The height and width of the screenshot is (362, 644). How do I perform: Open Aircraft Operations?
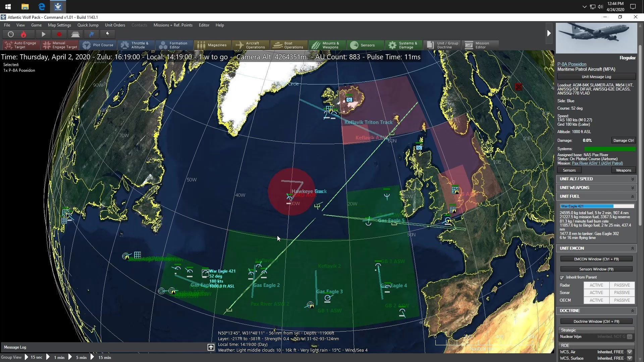[x=250, y=45]
